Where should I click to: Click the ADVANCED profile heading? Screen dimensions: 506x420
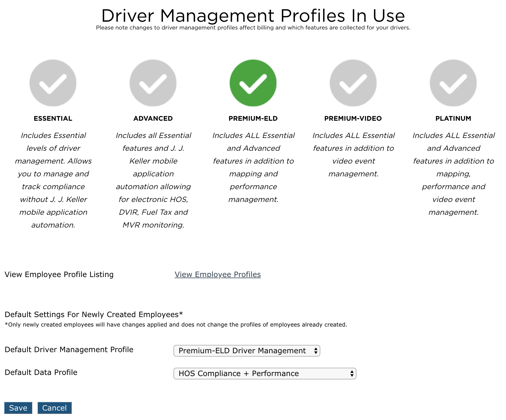point(153,118)
